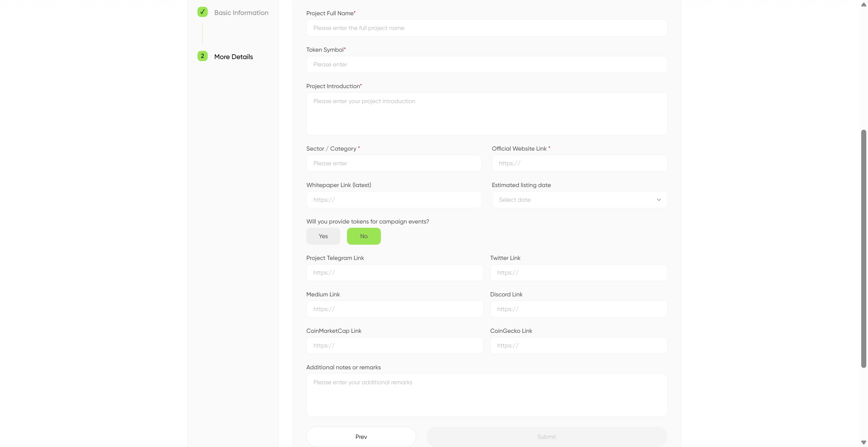Select the More Details step
This screenshot has height=447, width=868.
[x=233, y=57]
